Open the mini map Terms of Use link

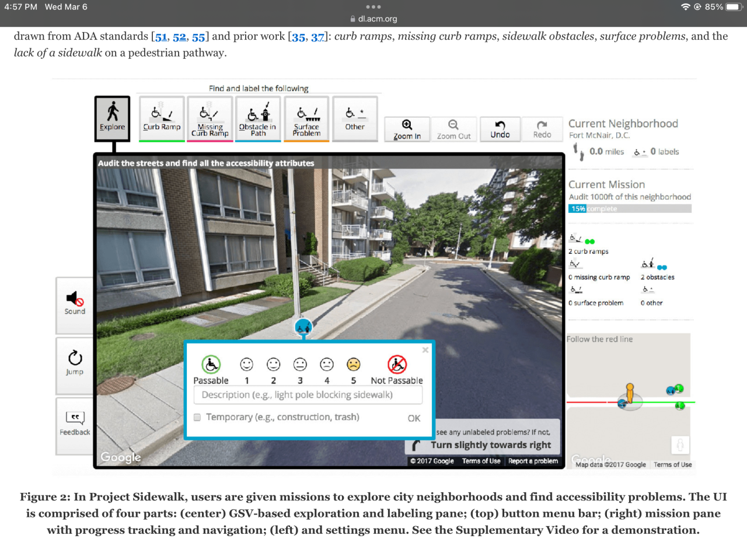click(x=673, y=464)
